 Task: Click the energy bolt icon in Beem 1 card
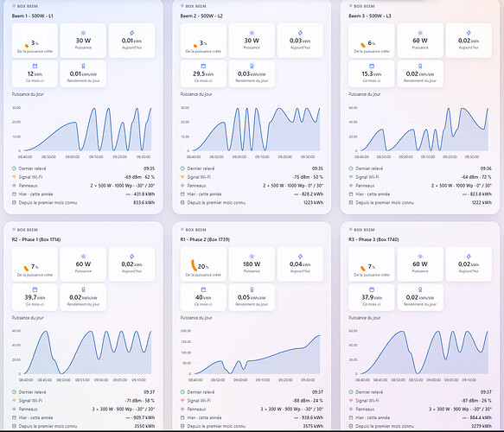tap(131, 33)
